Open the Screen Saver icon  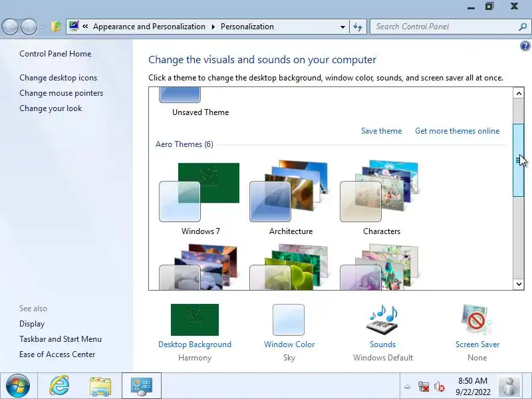(x=477, y=320)
